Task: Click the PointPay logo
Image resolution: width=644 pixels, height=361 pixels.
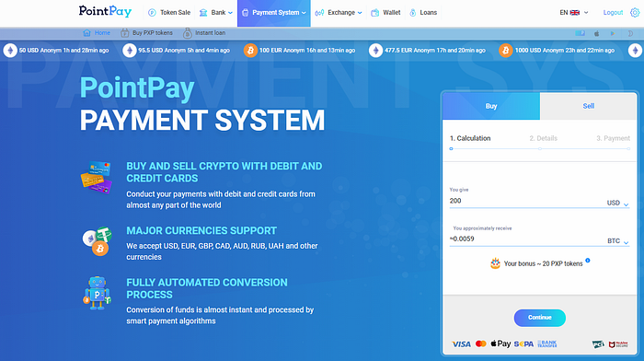Action: coord(105,12)
